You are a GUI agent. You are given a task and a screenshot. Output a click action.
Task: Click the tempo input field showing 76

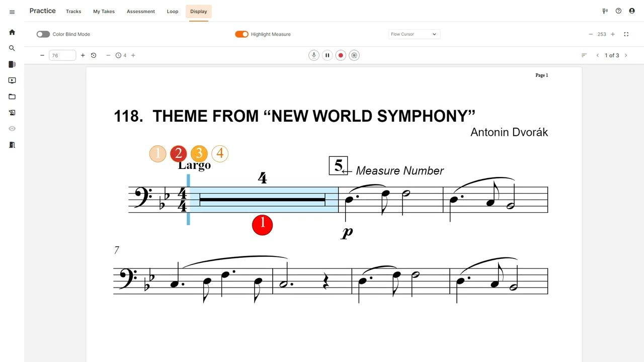(62, 55)
